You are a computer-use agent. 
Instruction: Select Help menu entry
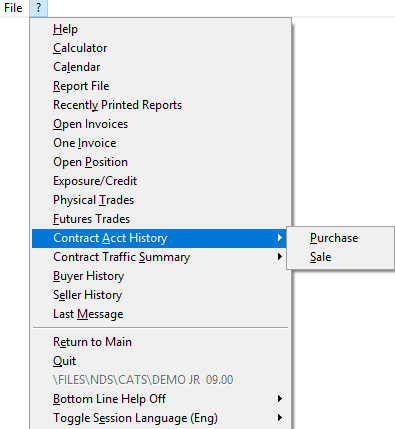click(159, 29)
